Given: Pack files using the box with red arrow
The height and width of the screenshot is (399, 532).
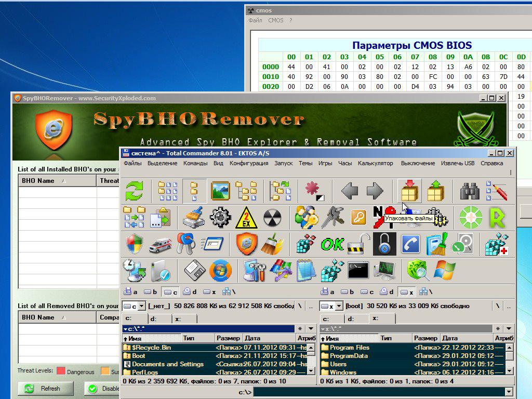Looking at the screenshot, I should point(409,191).
